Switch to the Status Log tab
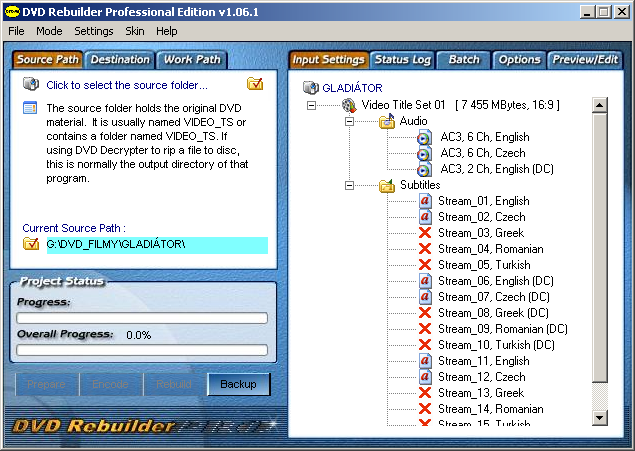The image size is (635, 451). pos(403,60)
